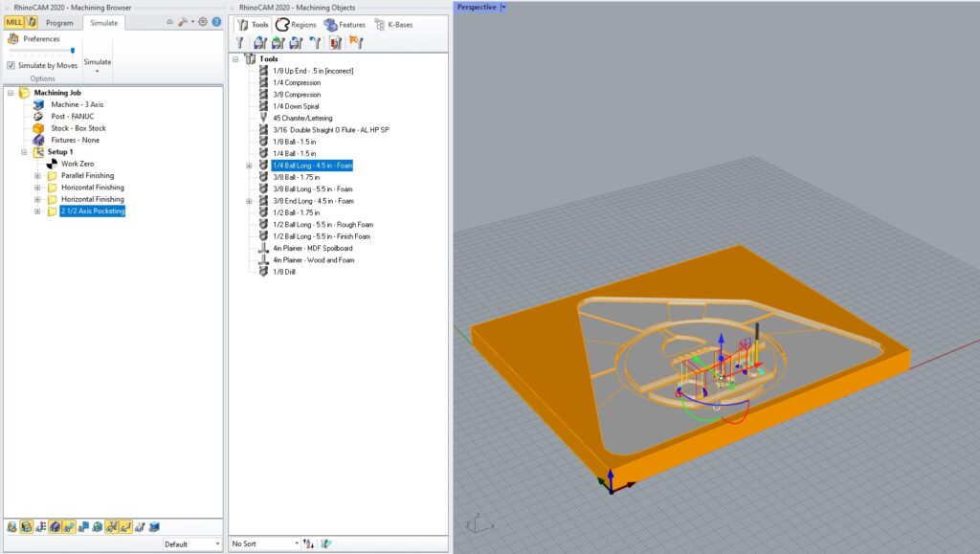Switch to the K-Bases tab
The width and height of the screenshot is (980, 554).
click(393, 25)
